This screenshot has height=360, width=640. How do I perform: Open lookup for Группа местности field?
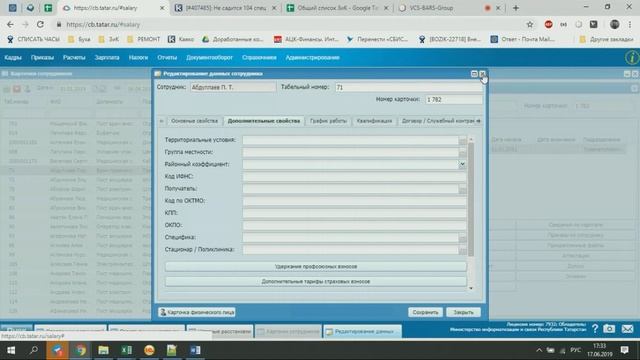coord(462,152)
